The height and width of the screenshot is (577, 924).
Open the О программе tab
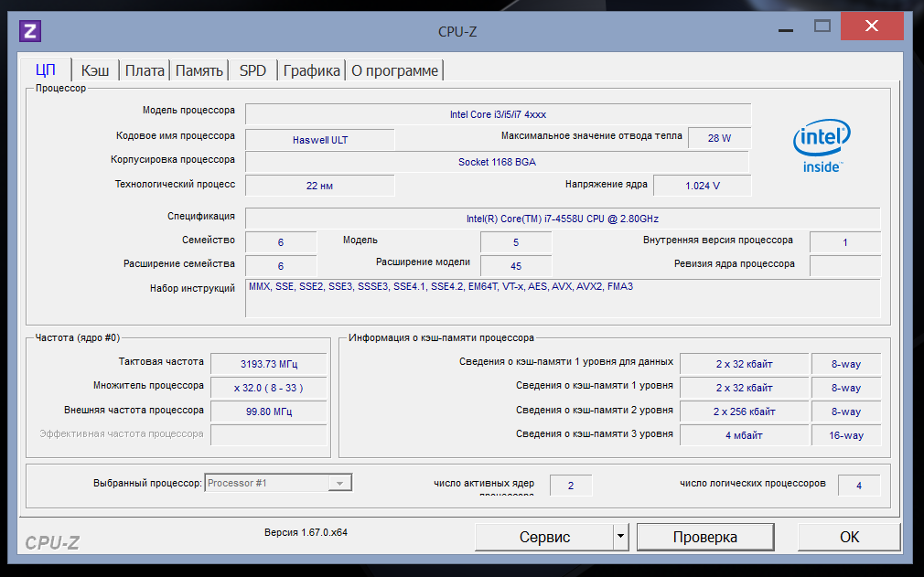point(395,70)
